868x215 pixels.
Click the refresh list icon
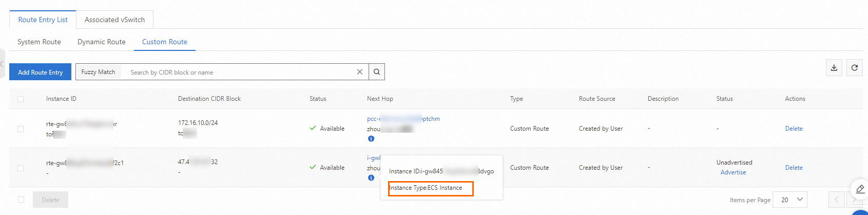coord(855,67)
